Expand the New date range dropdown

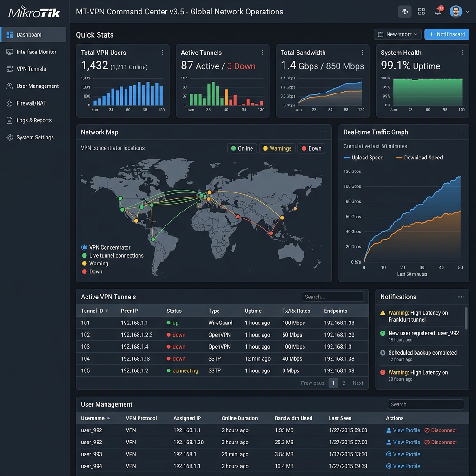(x=397, y=34)
